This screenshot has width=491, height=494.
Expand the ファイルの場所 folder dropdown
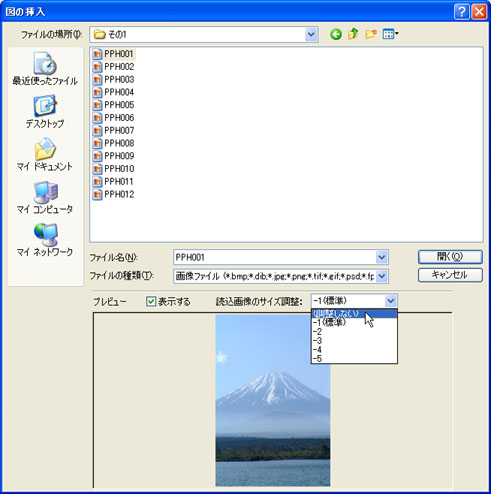[311, 34]
